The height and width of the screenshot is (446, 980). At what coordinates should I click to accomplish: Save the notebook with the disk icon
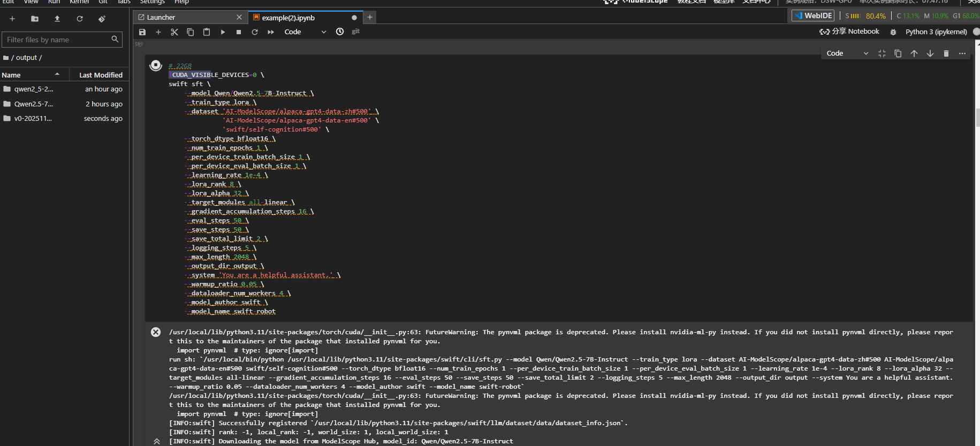click(142, 32)
